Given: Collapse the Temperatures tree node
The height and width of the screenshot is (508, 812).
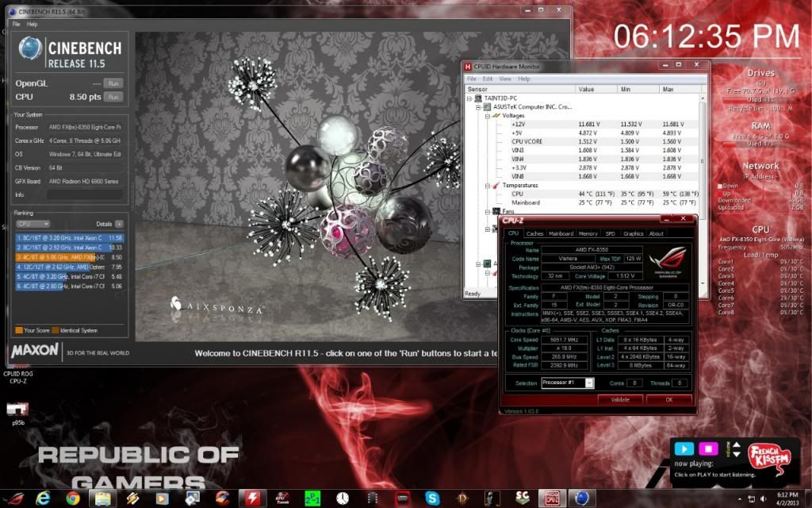Looking at the screenshot, I should tap(488, 185).
